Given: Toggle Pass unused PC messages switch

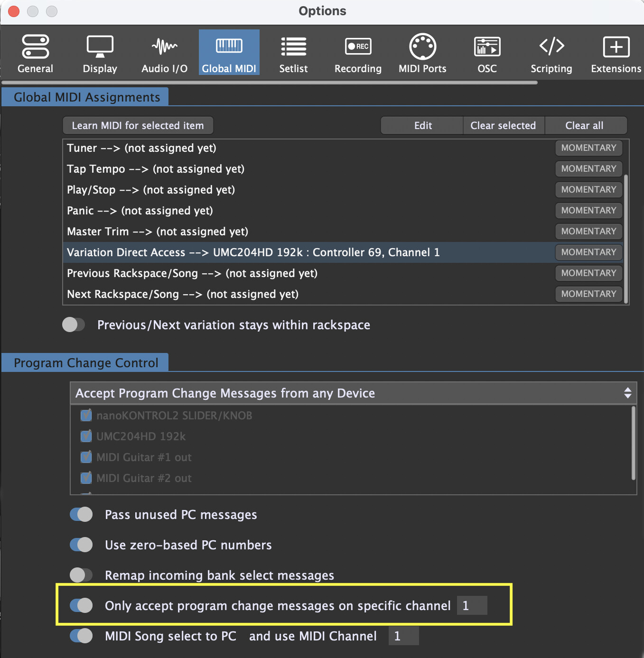Looking at the screenshot, I should pos(81,514).
